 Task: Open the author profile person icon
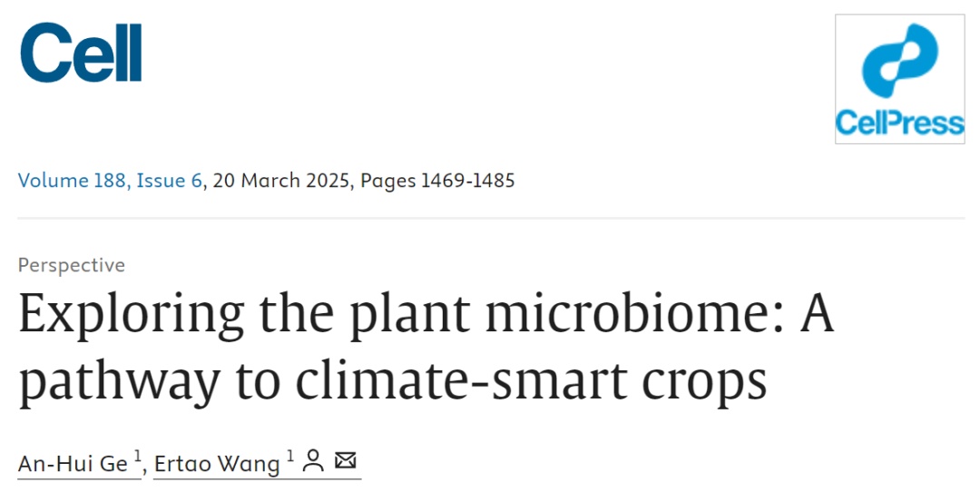coord(313,461)
